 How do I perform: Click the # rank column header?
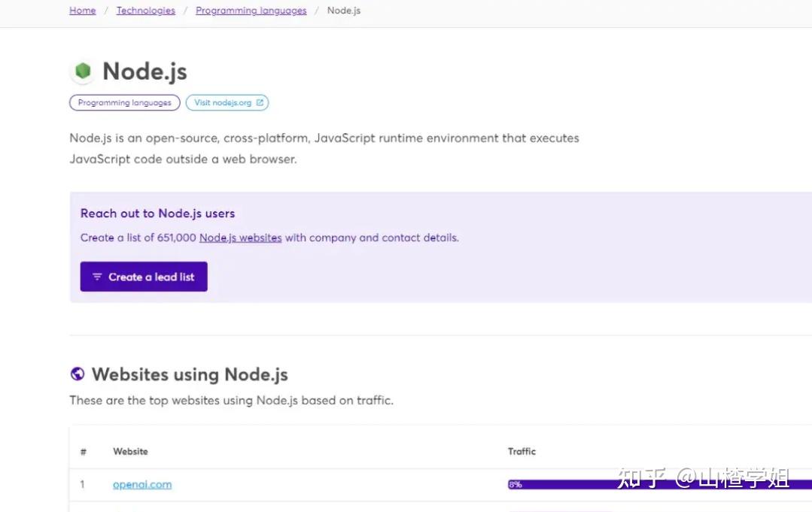tap(84, 452)
